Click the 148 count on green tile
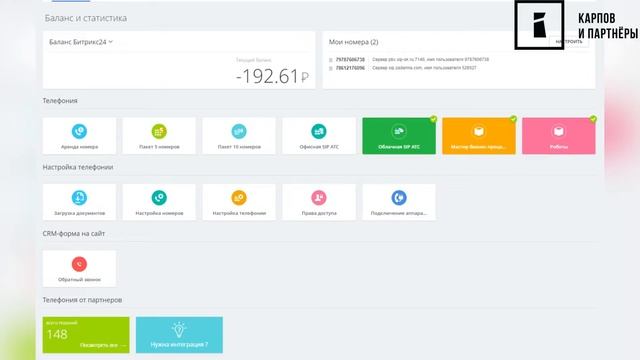640x360 pixels. coord(57,334)
